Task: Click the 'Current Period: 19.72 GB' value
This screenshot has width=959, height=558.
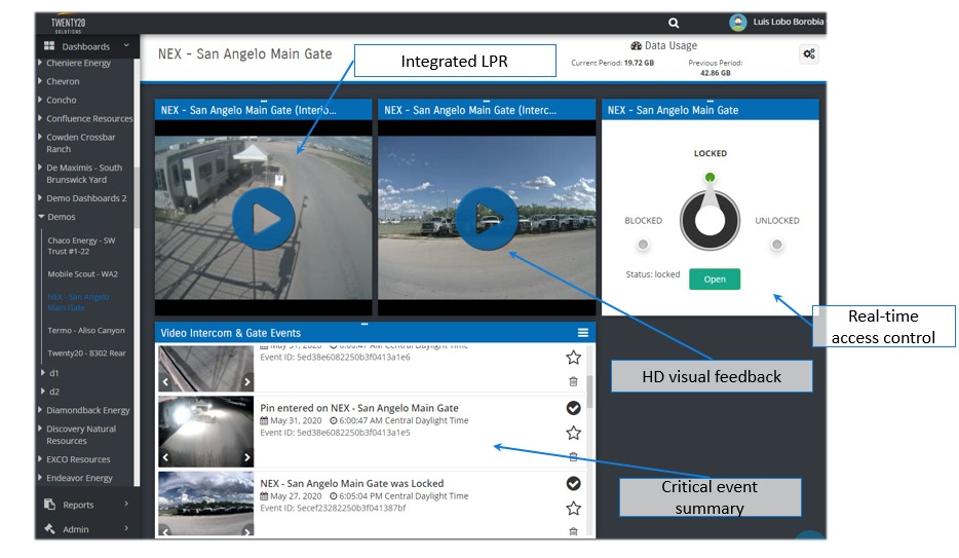Action: coord(612,62)
